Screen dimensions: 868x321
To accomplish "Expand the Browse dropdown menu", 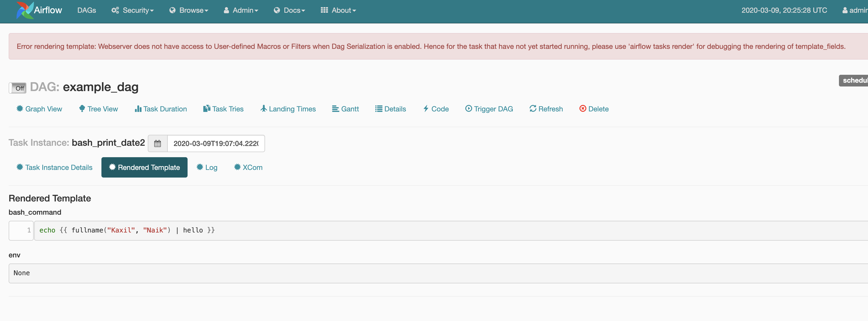I will pos(189,10).
